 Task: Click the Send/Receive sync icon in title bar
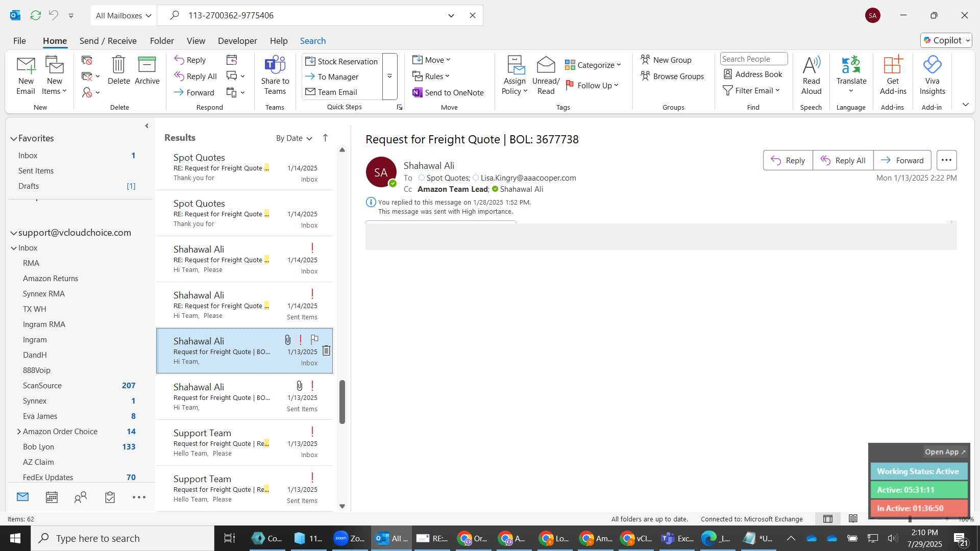click(x=35, y=15)
